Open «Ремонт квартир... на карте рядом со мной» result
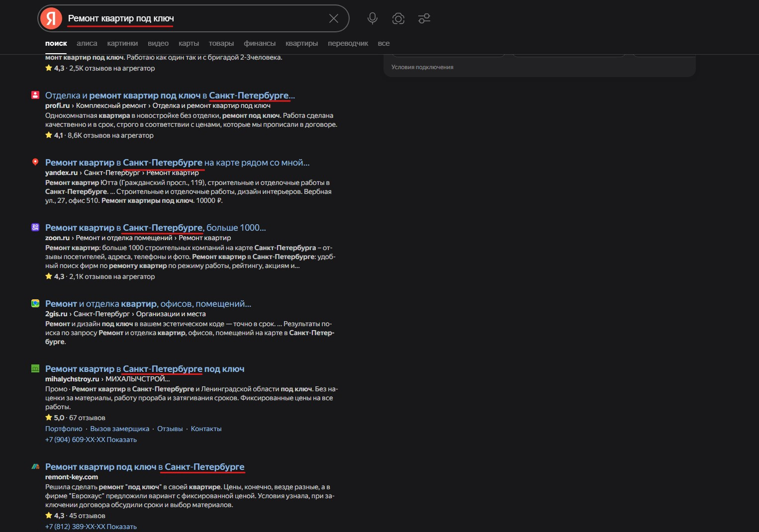The height and width of the screenshot is (532, 759). point(178,163)
